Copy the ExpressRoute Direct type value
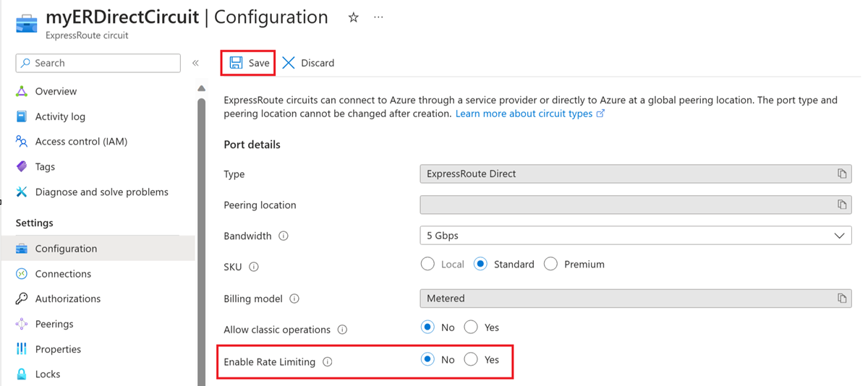This screenshot has height=386, width=868. 841,174
